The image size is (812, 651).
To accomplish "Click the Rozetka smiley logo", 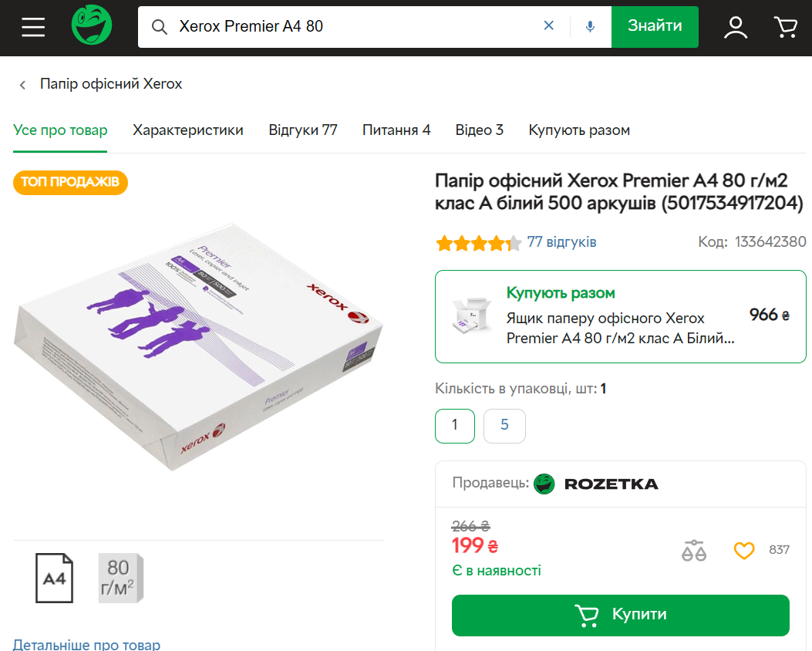I will (x=92, y=25).
